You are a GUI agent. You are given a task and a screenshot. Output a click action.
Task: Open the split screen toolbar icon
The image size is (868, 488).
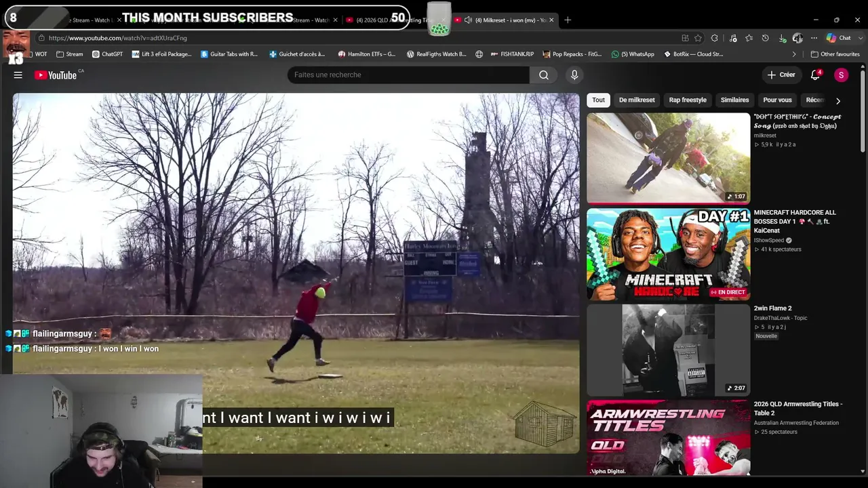685,38
